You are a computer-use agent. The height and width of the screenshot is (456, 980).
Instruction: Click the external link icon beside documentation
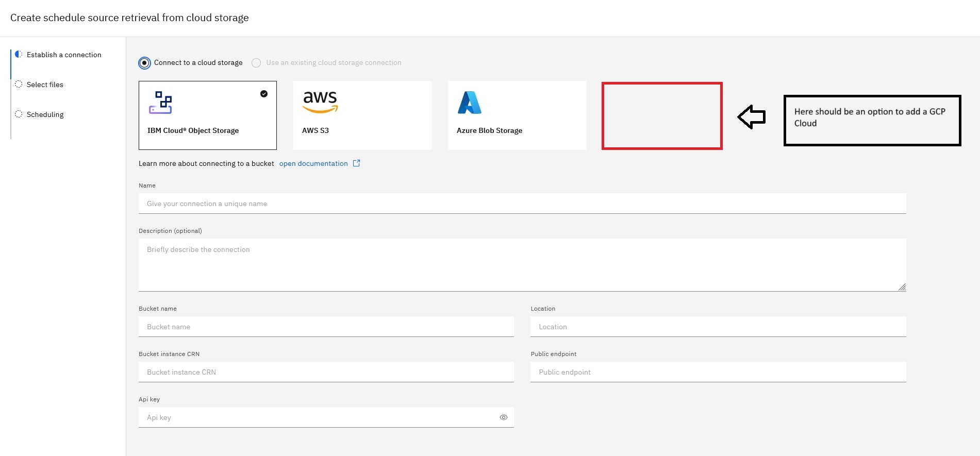click(356, 163)
